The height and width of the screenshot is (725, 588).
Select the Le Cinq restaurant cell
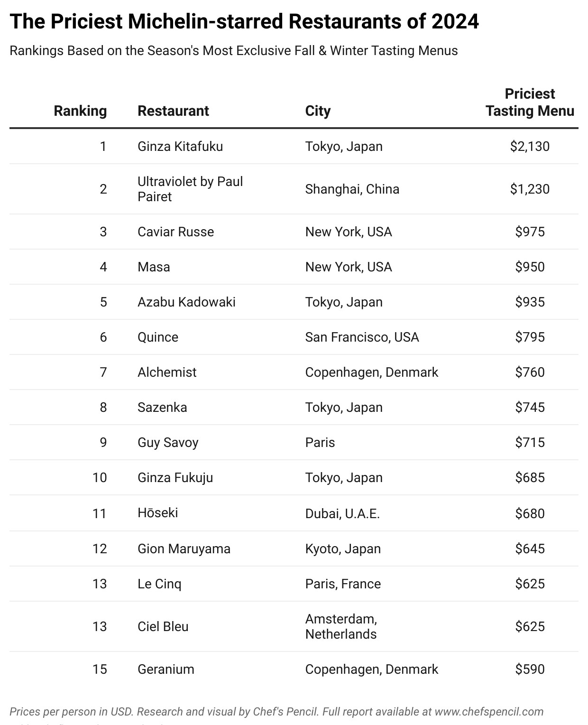159,584
